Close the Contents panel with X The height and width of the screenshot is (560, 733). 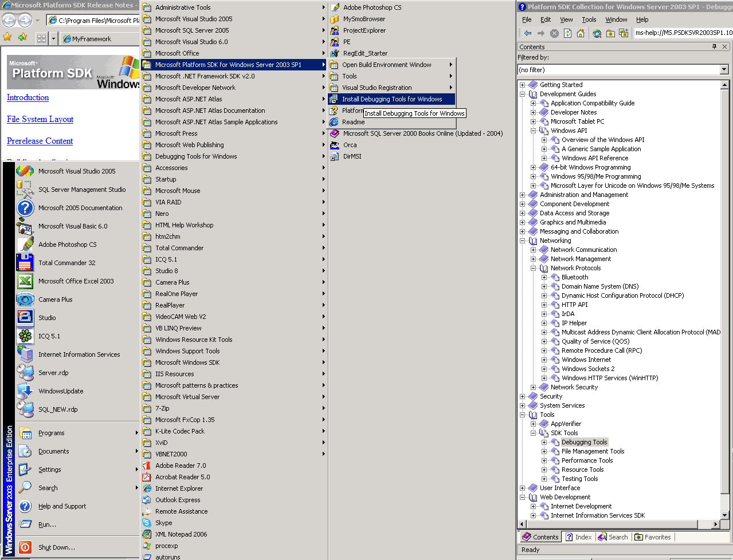click(725, 47)
